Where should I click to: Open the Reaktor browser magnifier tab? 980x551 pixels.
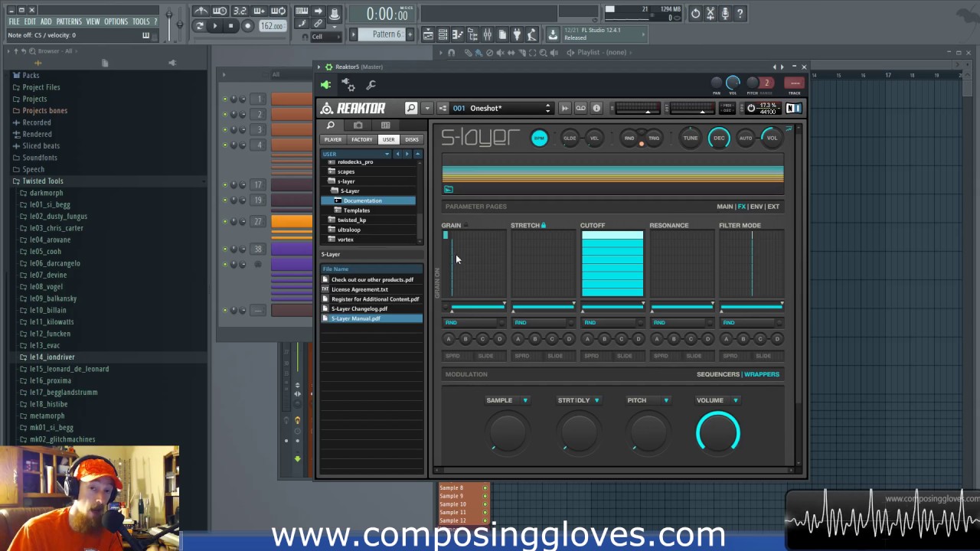pos(331,126)
